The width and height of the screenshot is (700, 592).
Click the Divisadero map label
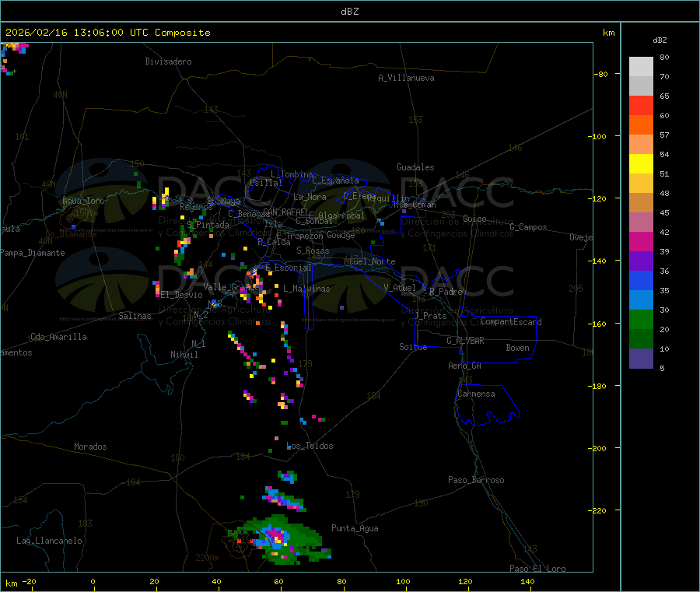coord(168,61)
